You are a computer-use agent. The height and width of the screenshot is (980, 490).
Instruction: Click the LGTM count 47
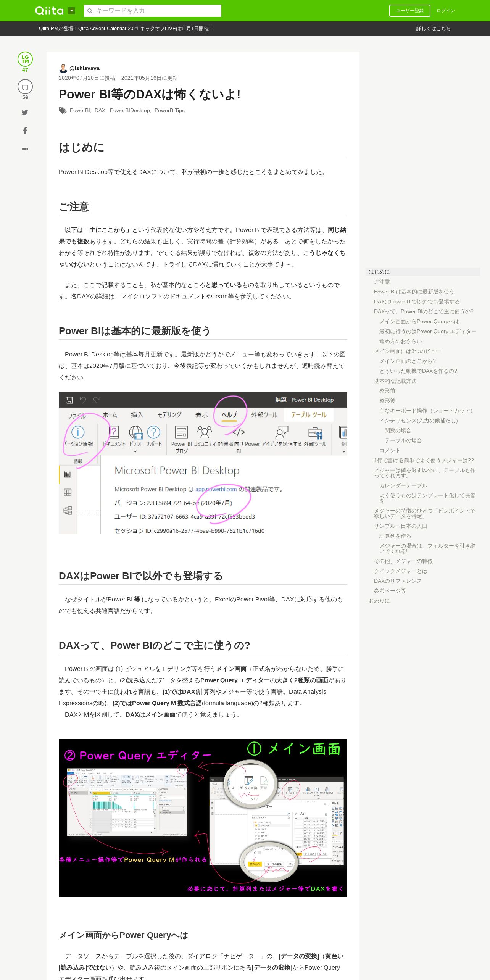pyautogui.click(x=25, y=70)
